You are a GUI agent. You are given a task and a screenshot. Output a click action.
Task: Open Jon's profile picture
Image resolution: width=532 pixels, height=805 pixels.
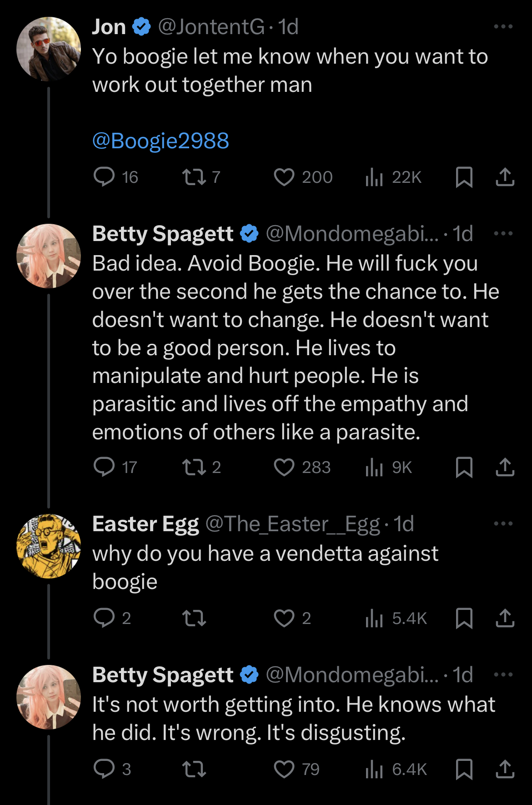click(x=49, y=49)
